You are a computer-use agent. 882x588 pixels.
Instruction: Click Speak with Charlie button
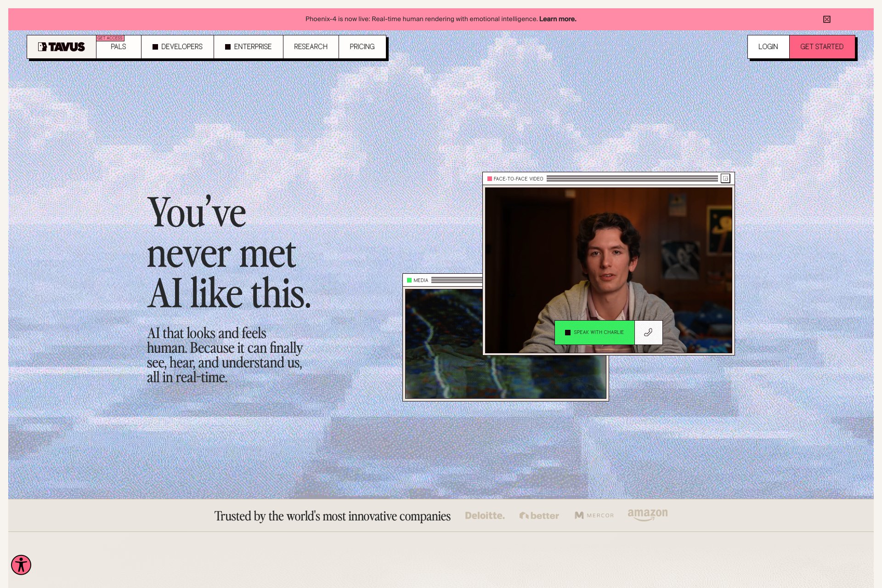point(594,333)
